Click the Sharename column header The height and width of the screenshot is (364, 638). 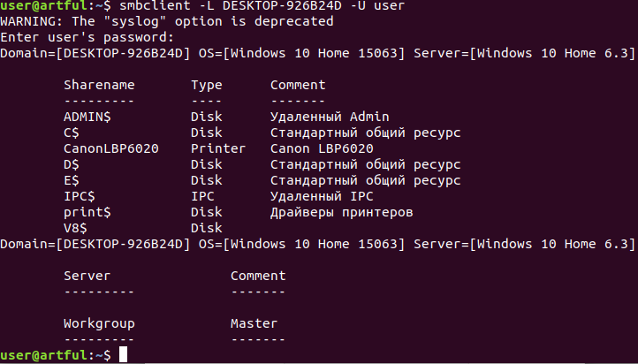pos(99,86)
